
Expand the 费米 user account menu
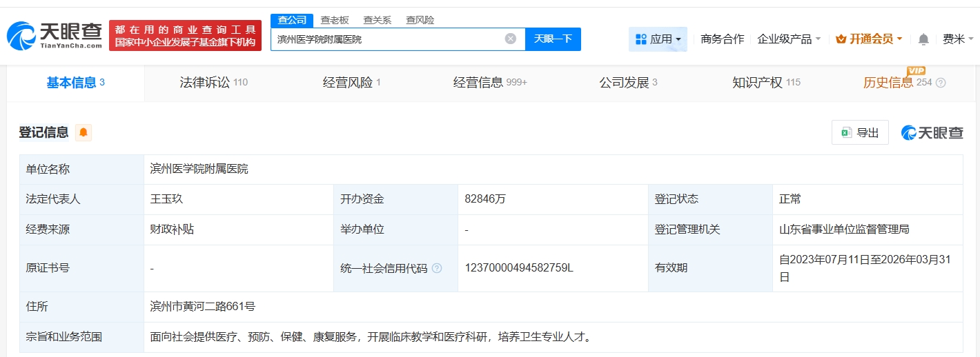958,39
